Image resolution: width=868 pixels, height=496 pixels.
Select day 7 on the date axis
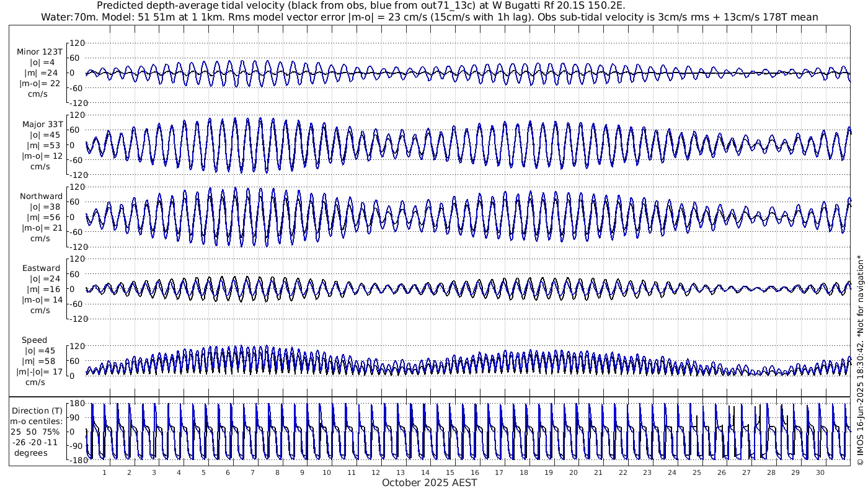point(252,472)
